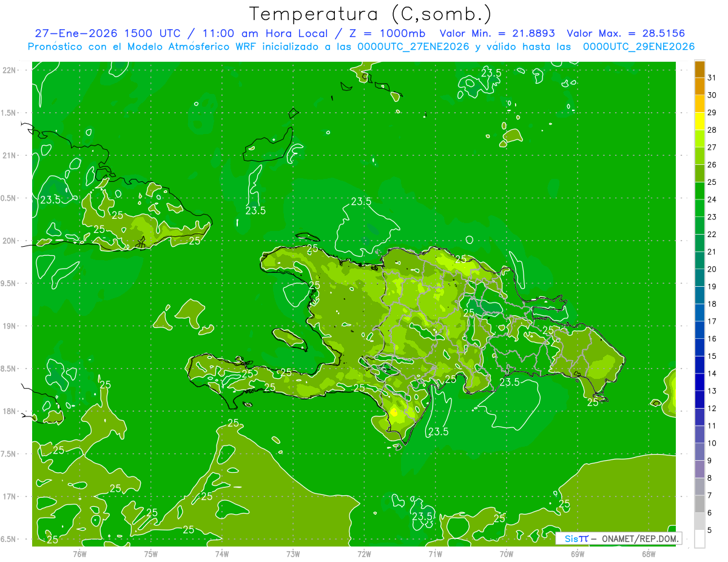Click the '69W' longitude axis label

click(578, 554)
